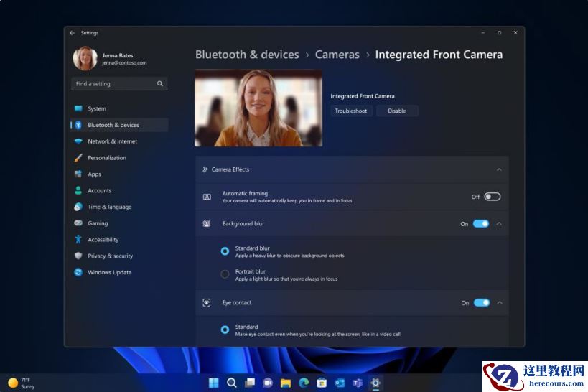Click the Windows Start button on taskbar

click(x=214, y=383)
